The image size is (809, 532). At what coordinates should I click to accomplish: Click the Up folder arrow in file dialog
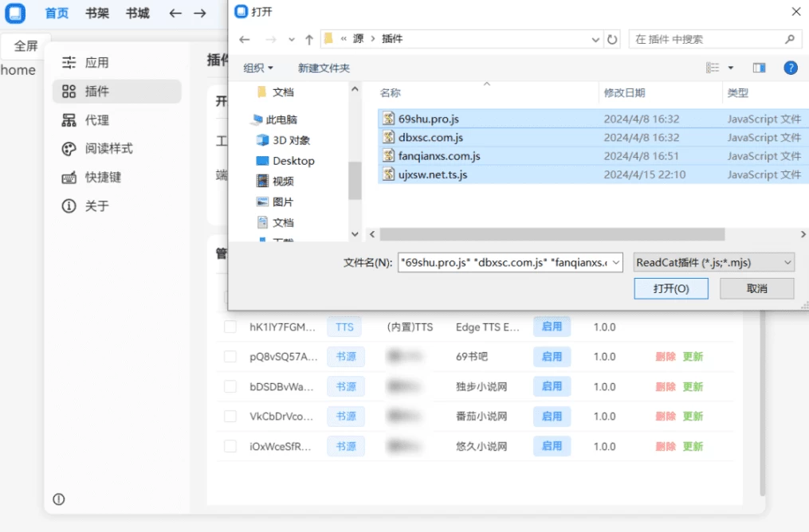point(309,39)
